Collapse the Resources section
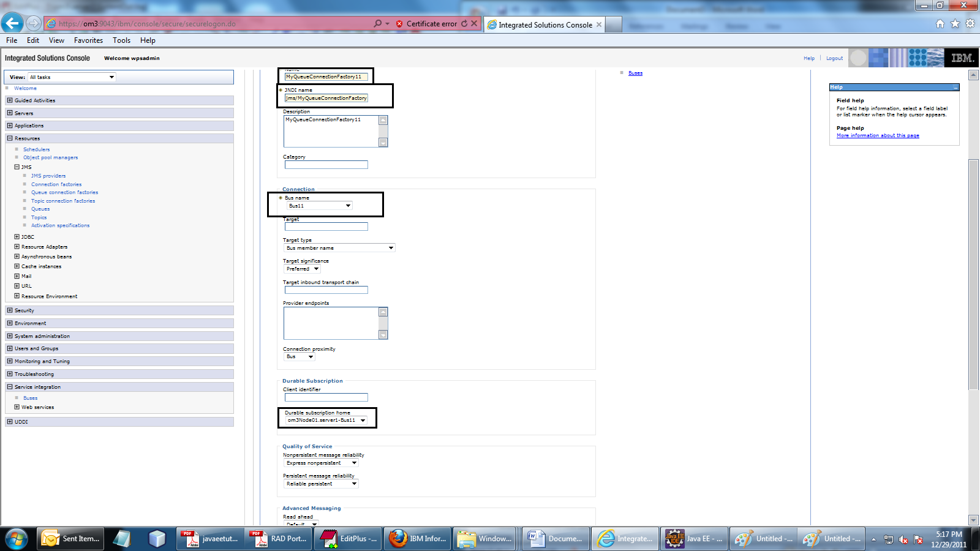Screen dimensions: 980x551 [10, 138]
